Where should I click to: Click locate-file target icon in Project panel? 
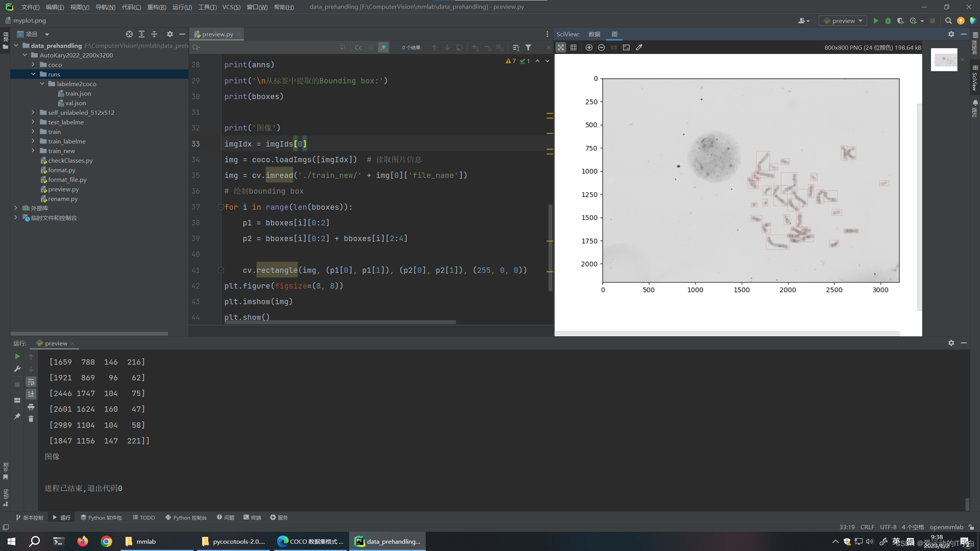[x=129, y=34]
